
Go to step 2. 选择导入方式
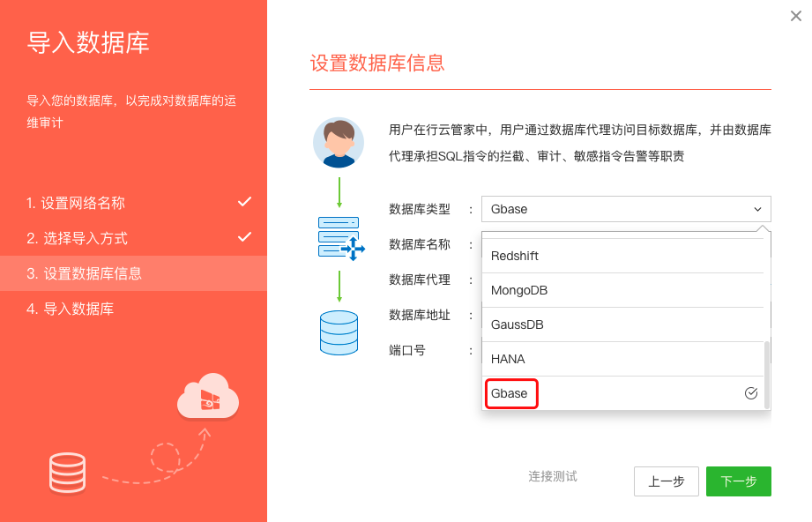click(134, 238)
